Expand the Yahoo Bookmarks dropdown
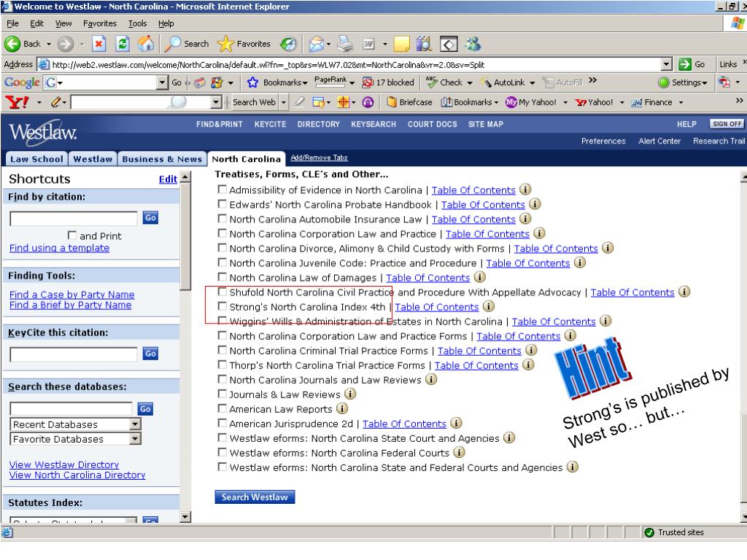 click(x=496, y=102)
